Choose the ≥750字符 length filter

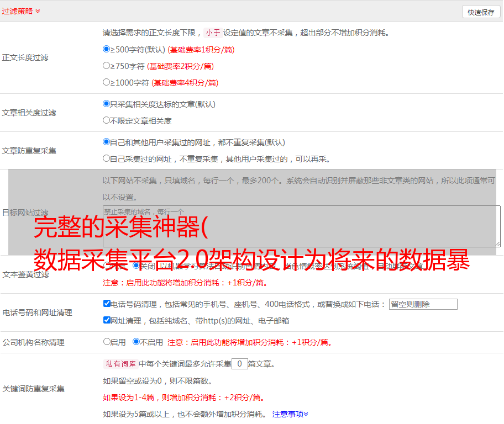click(x=107, y=66)
